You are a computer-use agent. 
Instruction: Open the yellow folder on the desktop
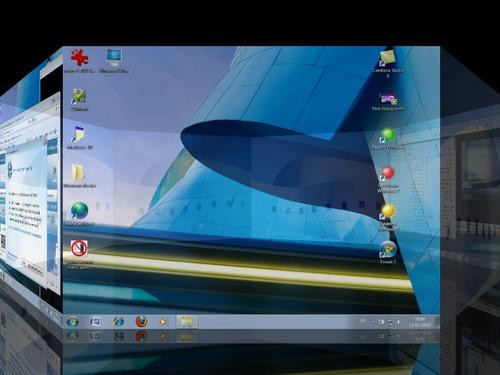[x=78, y=172]
